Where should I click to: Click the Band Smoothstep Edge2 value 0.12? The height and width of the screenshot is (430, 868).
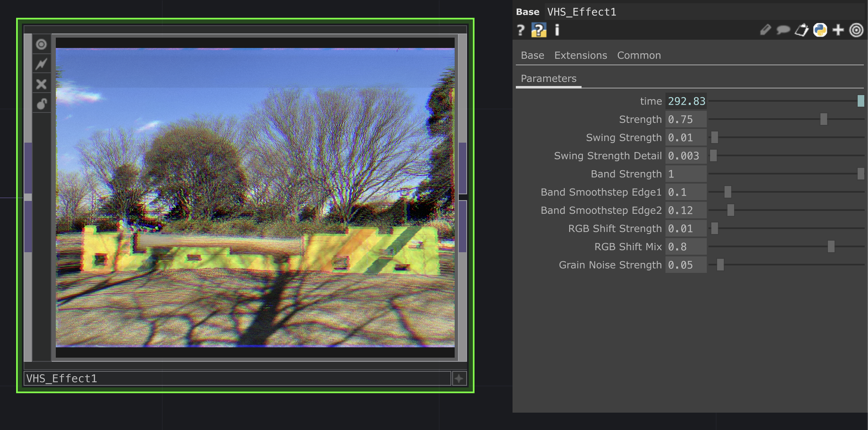coord(686,210)
